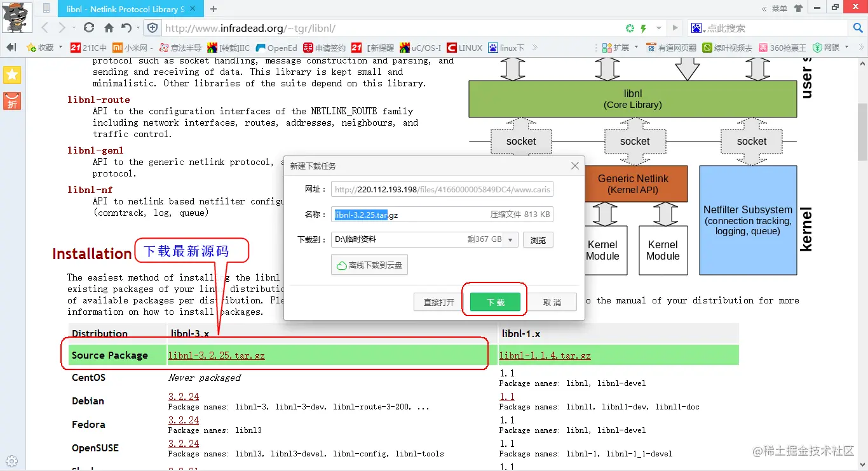
Task: Open the linux下 bookmark
Action: (506, 48)
